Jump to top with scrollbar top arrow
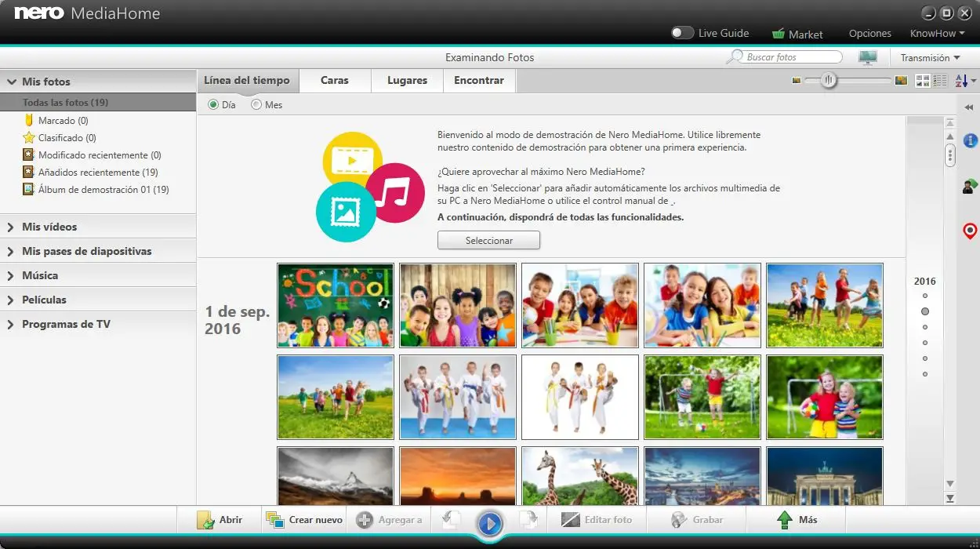The image size is (980, 549). 950,122
